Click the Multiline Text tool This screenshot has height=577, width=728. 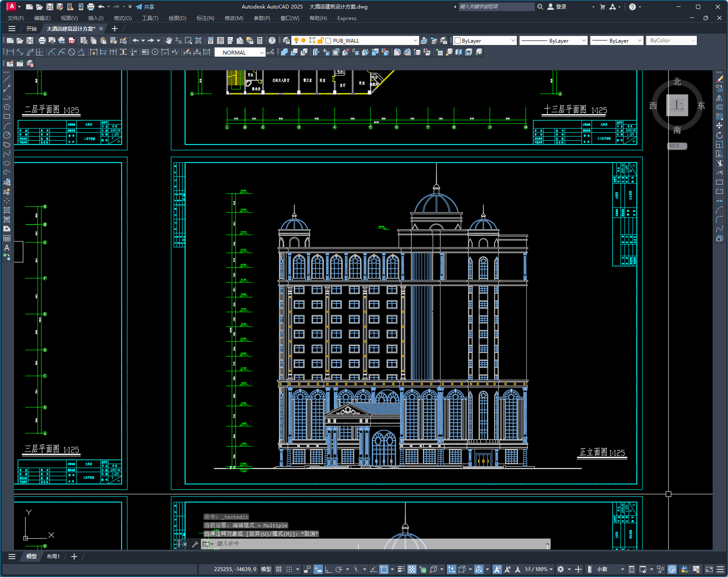(7, 248)
